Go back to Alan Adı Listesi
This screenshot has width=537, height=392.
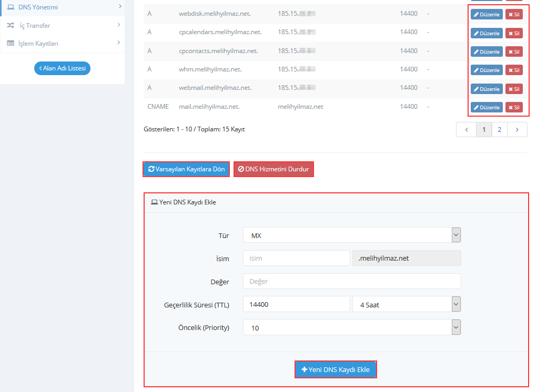coord(62,68)
